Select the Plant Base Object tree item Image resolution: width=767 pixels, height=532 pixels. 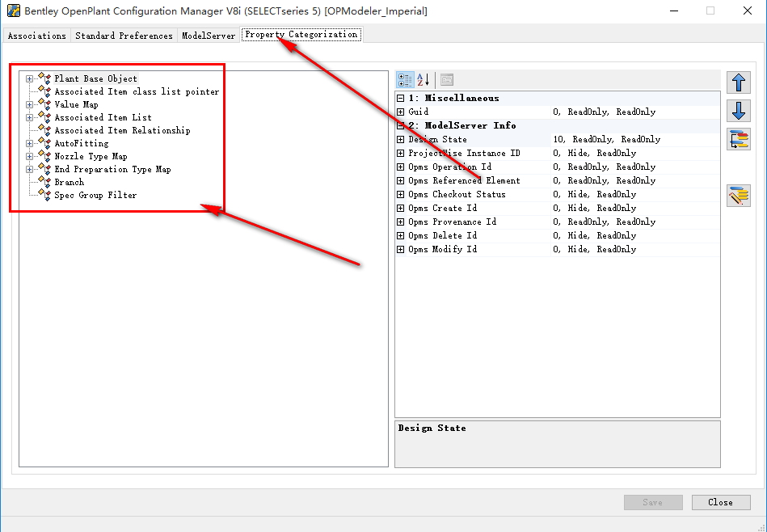(x=96, y=78)
